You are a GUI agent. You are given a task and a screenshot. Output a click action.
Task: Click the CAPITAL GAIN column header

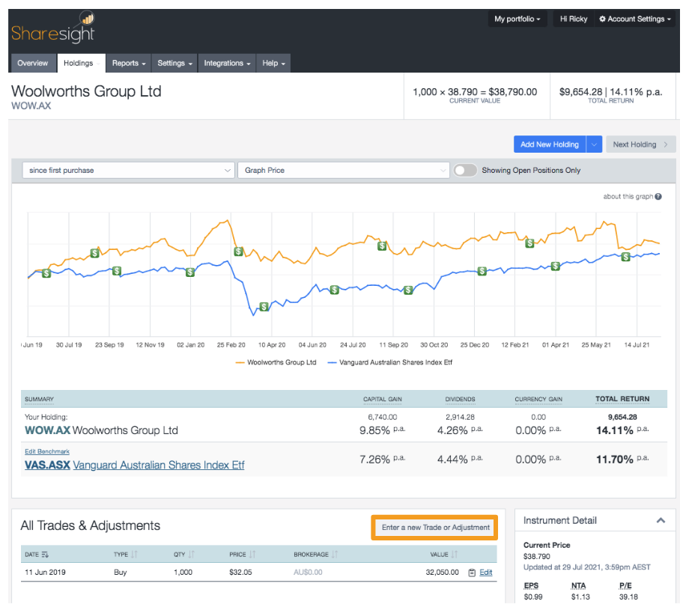pyautogui.click(x=383, y=399)
